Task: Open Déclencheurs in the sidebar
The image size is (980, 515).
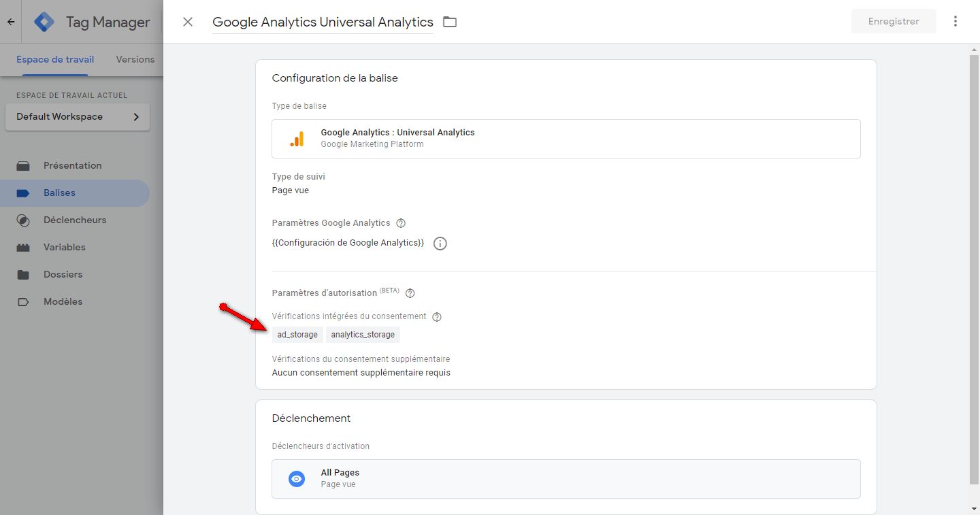Action: [x=75, y=220]
